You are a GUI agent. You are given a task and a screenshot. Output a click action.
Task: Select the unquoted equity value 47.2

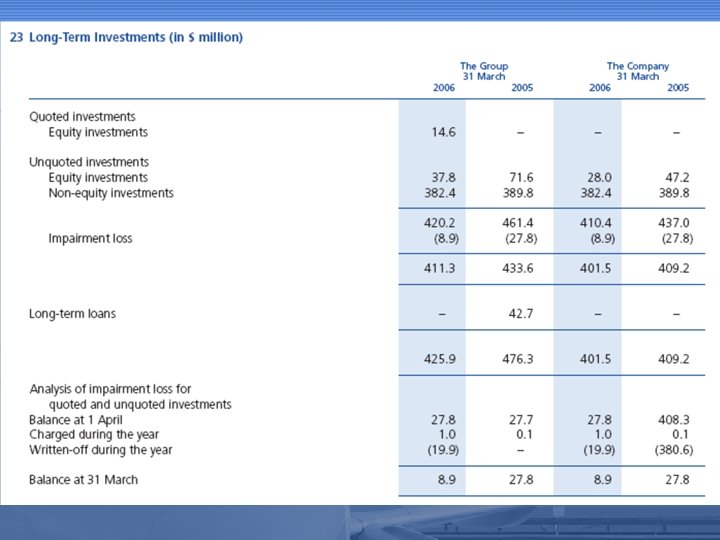[x=677, y=178]
